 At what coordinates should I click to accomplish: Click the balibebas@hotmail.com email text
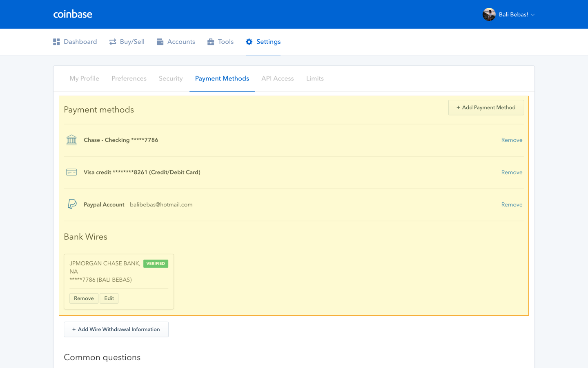(x=161, y=204)
